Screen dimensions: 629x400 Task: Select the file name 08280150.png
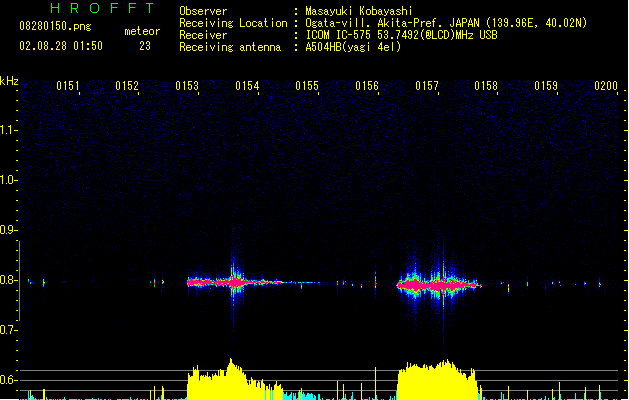coord(55,27)
